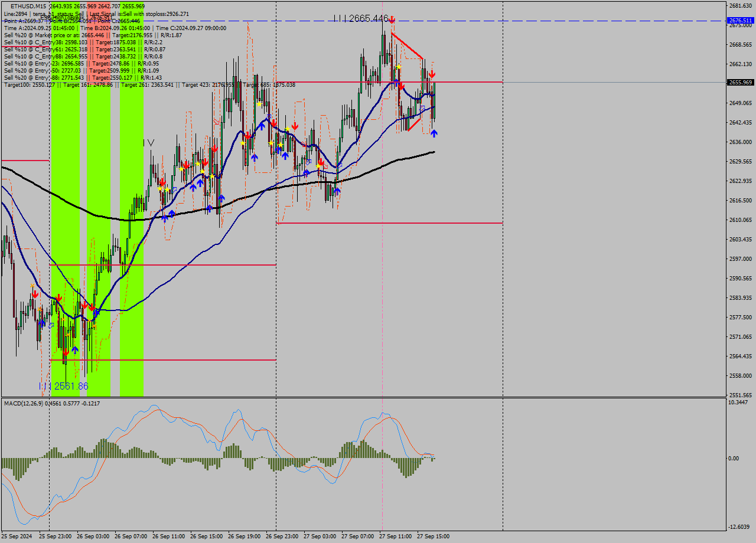Click the Target100: 2550.127 text
Viewport: 756px width, 543px height.
30,85
